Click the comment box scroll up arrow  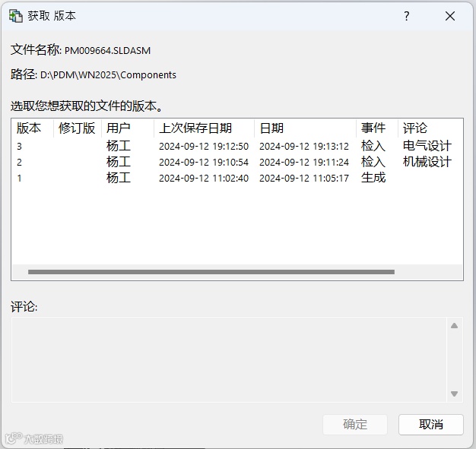[x=454, y=326]
